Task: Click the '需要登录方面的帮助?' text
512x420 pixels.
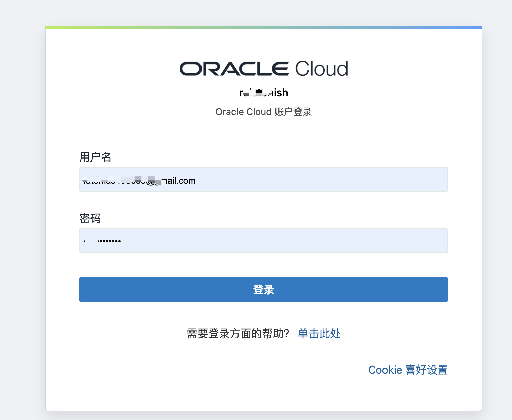Action: pos(238,333)
